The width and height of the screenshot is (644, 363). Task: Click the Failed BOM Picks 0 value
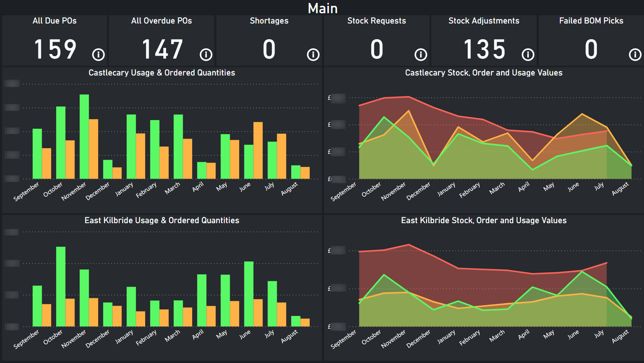591,49
